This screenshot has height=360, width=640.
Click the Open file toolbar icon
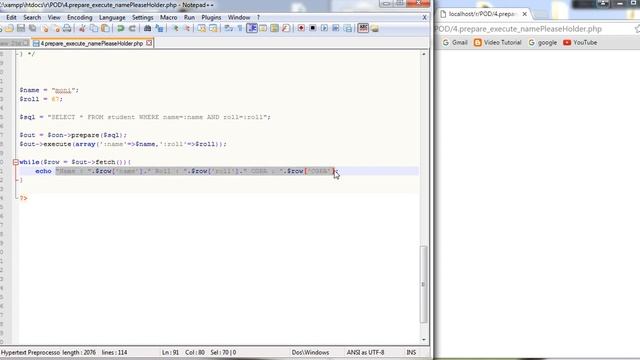point(9,28)
